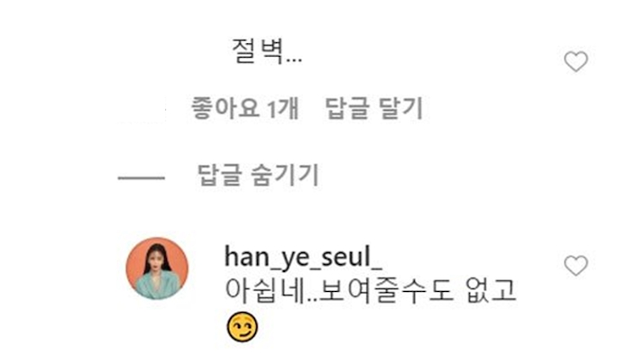This screenshot has height=364, width=635.
Task: Click the smirking face emoji in reply
Action: 242,327
